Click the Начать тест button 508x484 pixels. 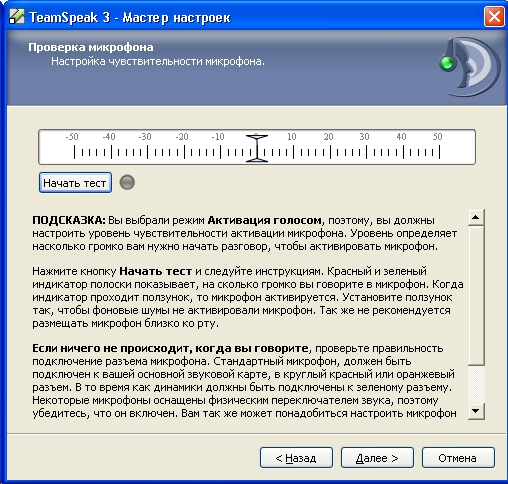[75, 183]
